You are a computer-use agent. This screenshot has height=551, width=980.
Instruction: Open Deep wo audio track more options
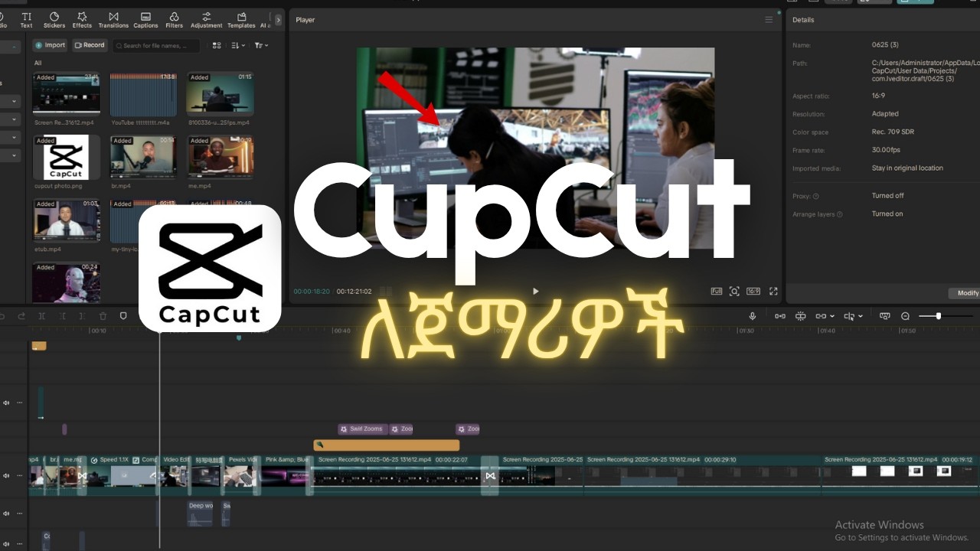coord(20,514)
